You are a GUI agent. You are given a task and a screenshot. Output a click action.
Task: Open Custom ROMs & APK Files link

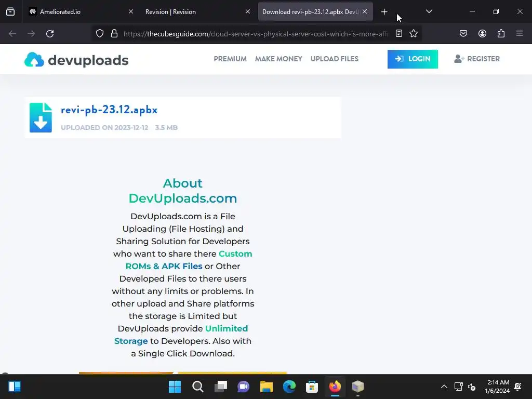coord(189,260)
